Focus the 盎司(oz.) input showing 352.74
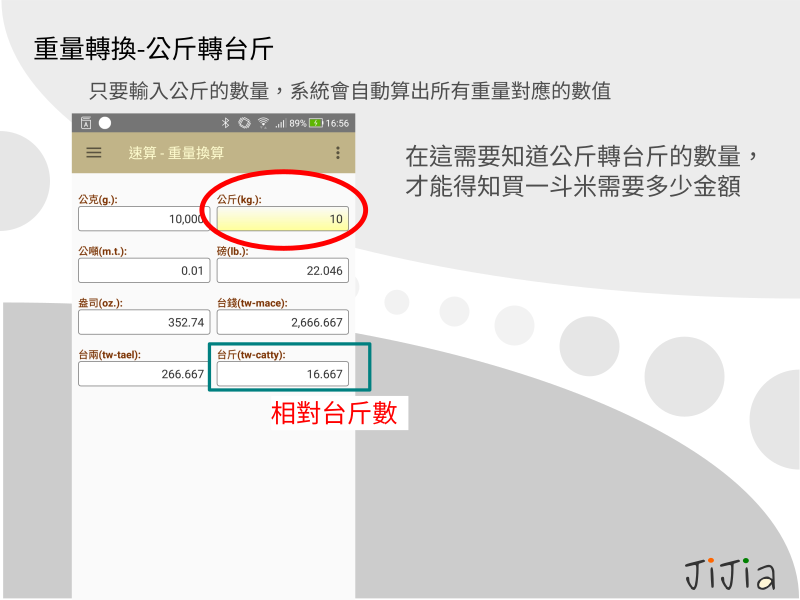The width and height of the screenshot is (800, 600). 144,322
